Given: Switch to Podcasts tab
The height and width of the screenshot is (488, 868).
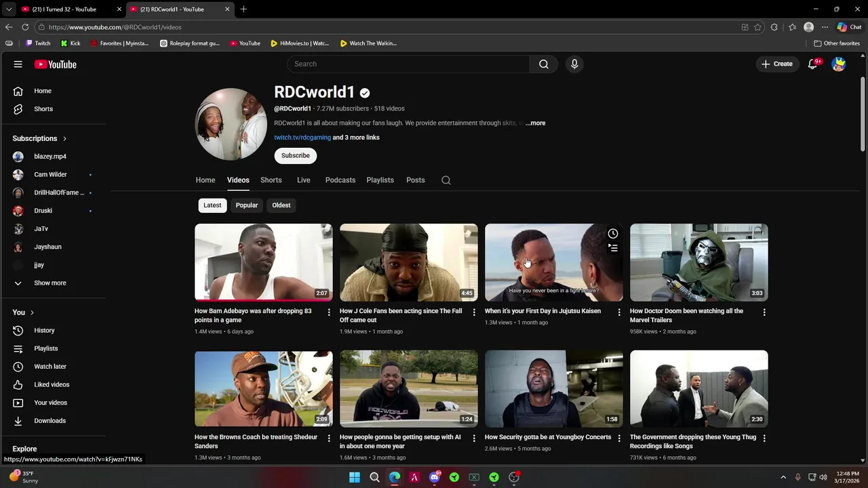Looking at the screenshot, I should tap(340, 180).
